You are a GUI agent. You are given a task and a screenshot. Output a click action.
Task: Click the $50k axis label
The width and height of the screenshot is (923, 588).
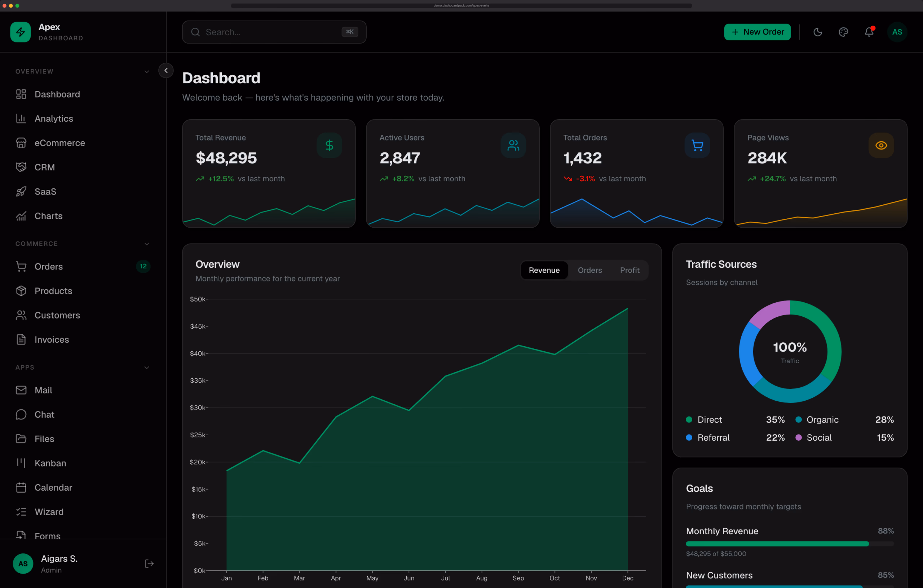tap(198, 299)
